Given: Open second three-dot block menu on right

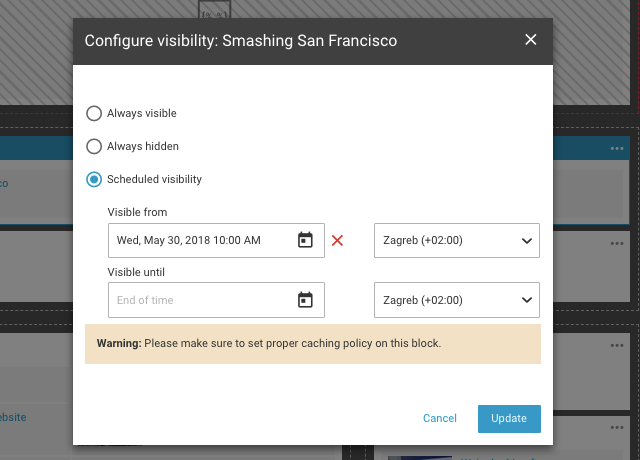Looking at the screenshot, I should [617, 244].
